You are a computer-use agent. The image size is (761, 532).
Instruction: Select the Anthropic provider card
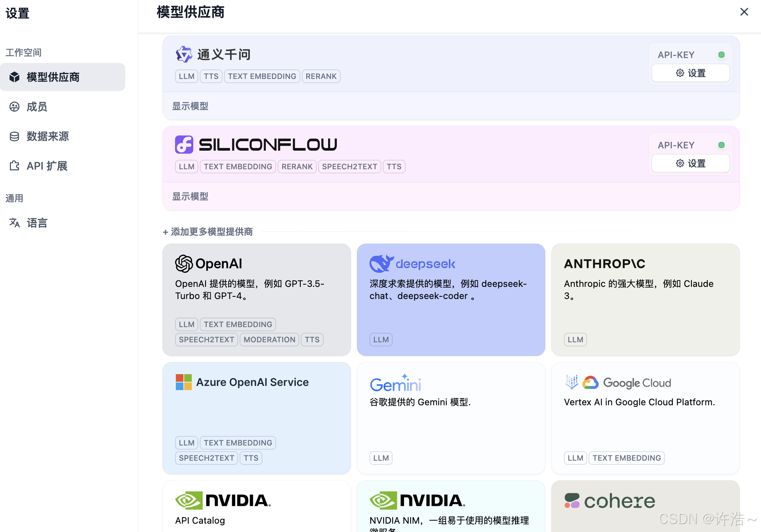click(645, 299)
